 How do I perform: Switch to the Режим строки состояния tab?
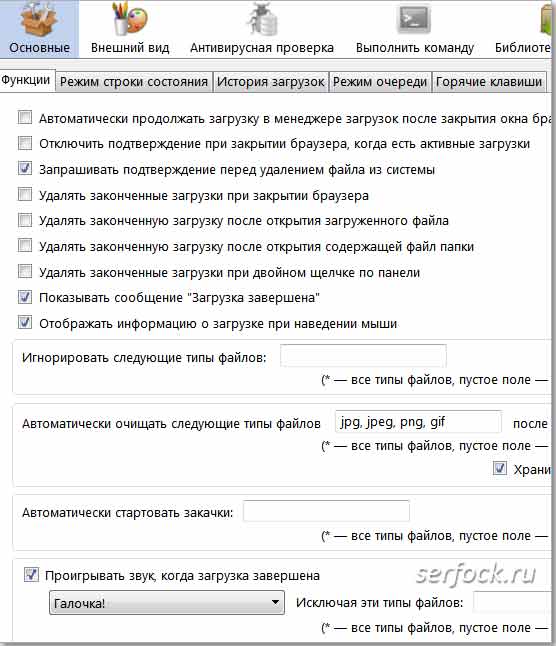(x=134, y=82)
